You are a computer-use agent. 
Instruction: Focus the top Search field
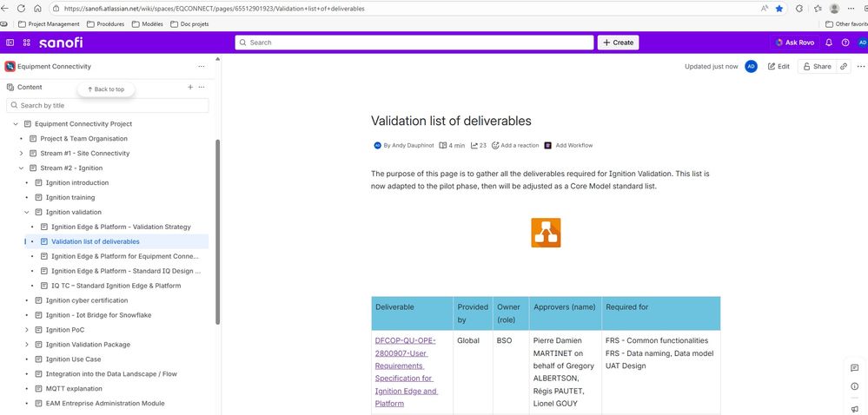[414, 43]
